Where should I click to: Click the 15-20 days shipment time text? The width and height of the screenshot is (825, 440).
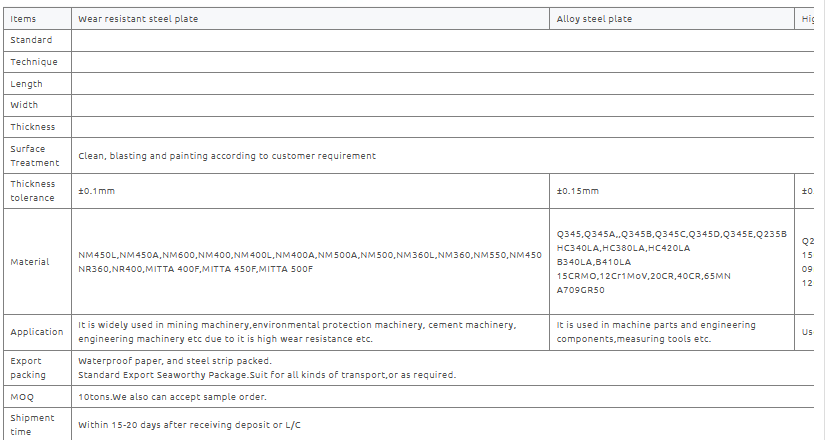click(189, 425)
